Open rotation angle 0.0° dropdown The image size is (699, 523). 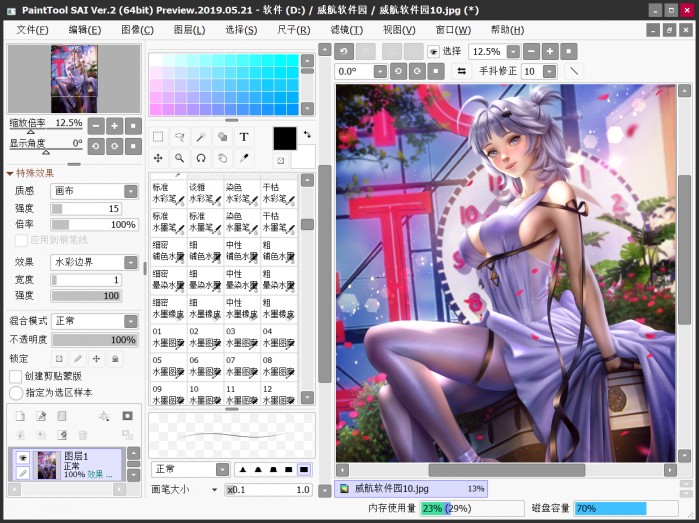point(380,71)
